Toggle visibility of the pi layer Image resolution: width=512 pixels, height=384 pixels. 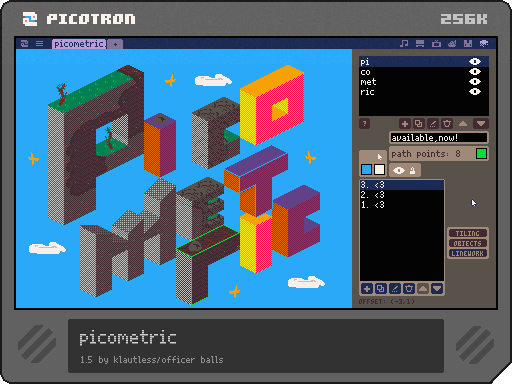[475, 61]
